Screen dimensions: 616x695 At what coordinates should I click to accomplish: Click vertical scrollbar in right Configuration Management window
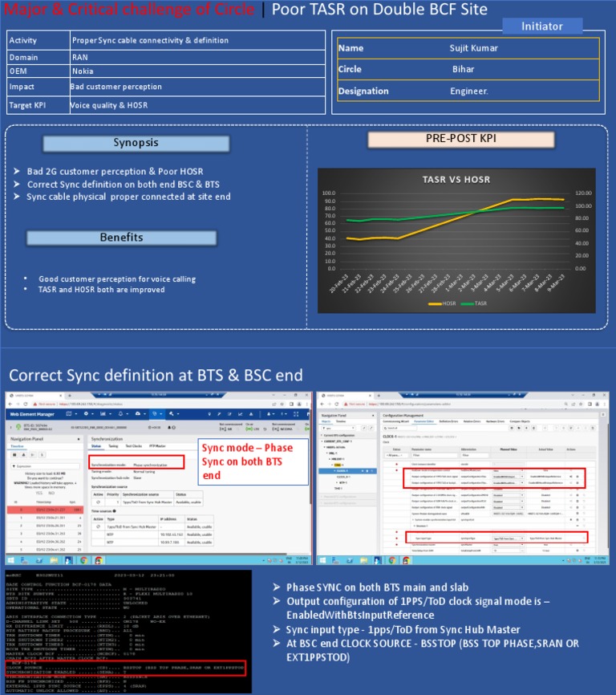(x=608, y=486)
